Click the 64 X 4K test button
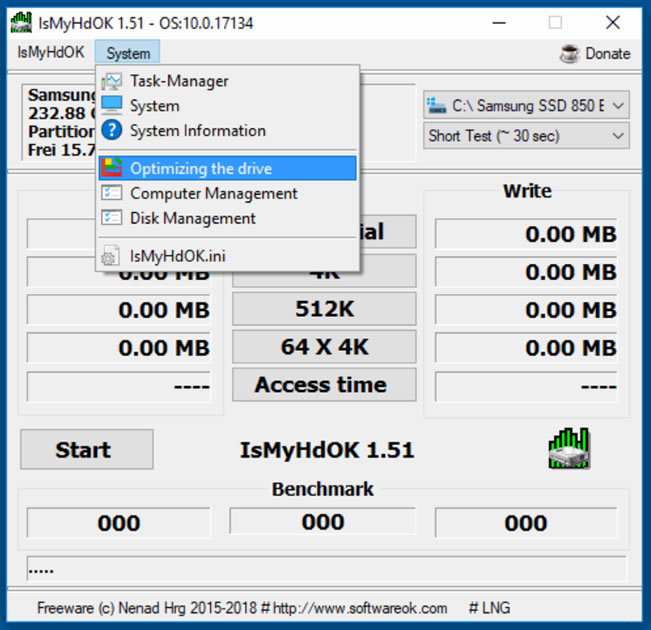The image size is (651, 630). 324,347
